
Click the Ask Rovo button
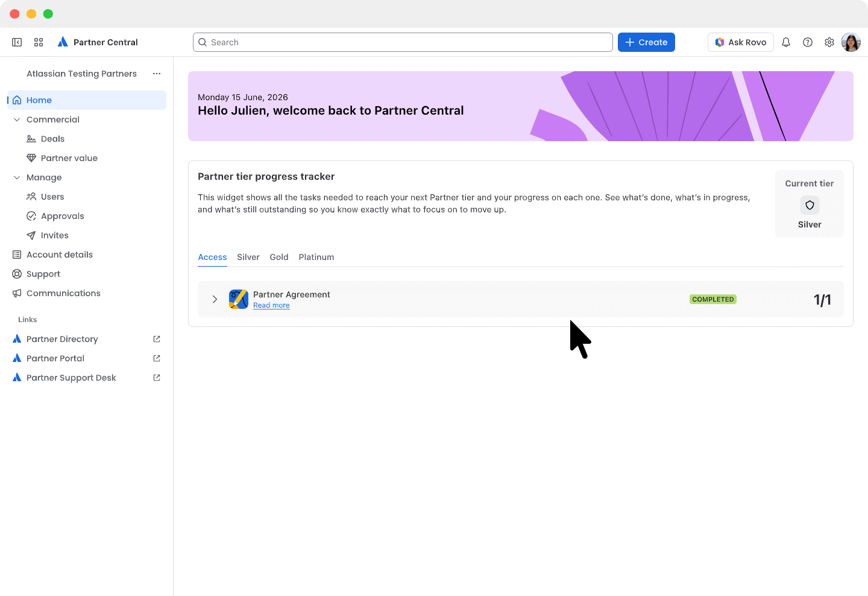click(x=741, y=42)
